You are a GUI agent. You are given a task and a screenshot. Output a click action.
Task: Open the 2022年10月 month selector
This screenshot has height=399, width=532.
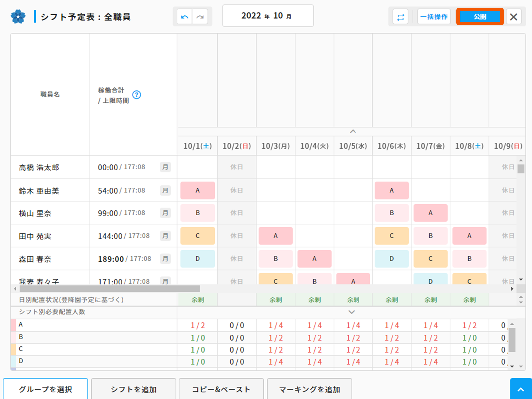tap(268, 16)
